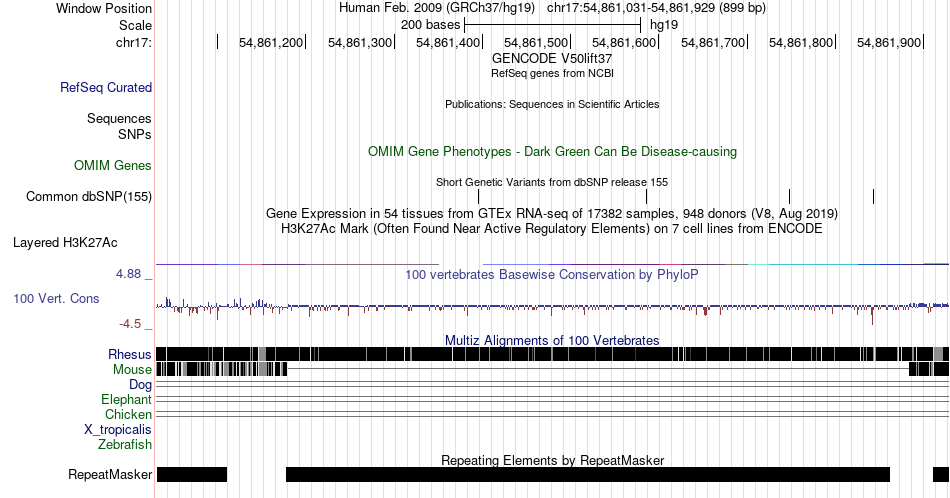Click the 200 bases scale bar
Screen dimensions: 950x498
coord(552,25)
